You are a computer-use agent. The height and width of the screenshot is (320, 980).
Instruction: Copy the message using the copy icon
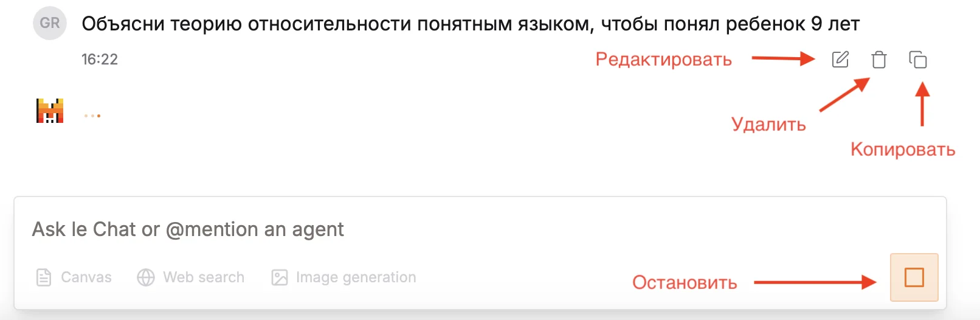(x=918, y=60)
